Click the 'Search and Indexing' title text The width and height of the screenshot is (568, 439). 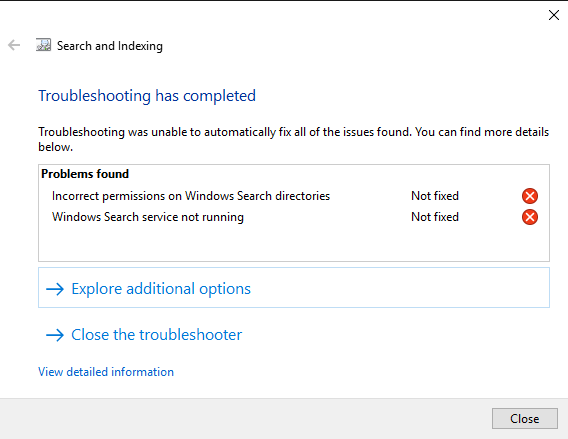tap(110, 46)
